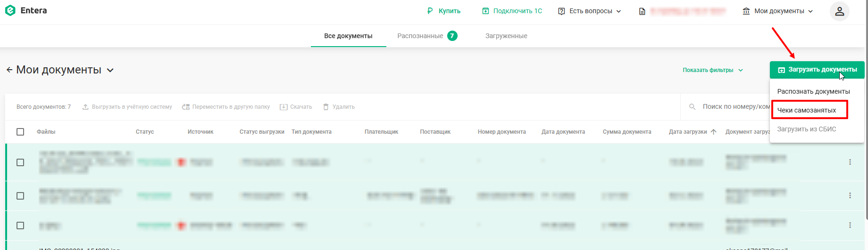Choose Чеки самозанятых menu item
This screenshot has width=868, height=250.
807,110
